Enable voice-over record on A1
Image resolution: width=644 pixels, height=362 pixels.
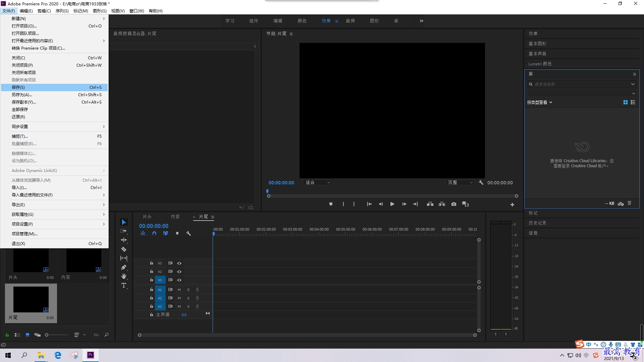coord(197,290)
